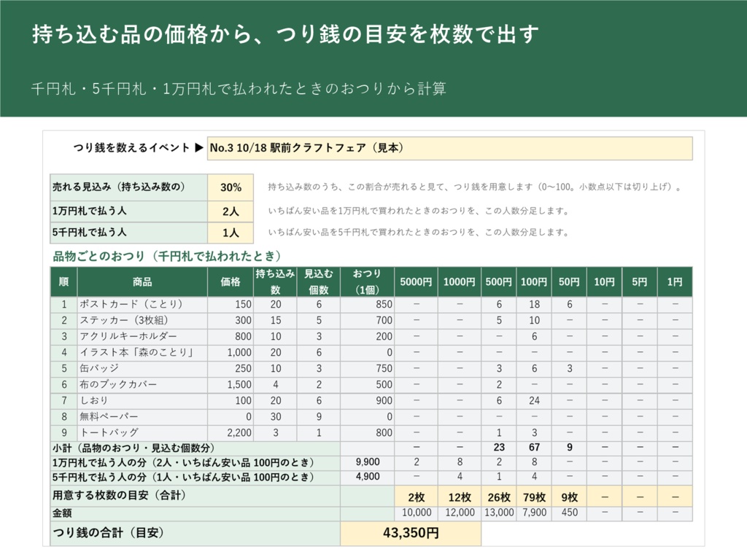
Task: Click the 4,900 change amount cell
Action: (x=368, y=477)
